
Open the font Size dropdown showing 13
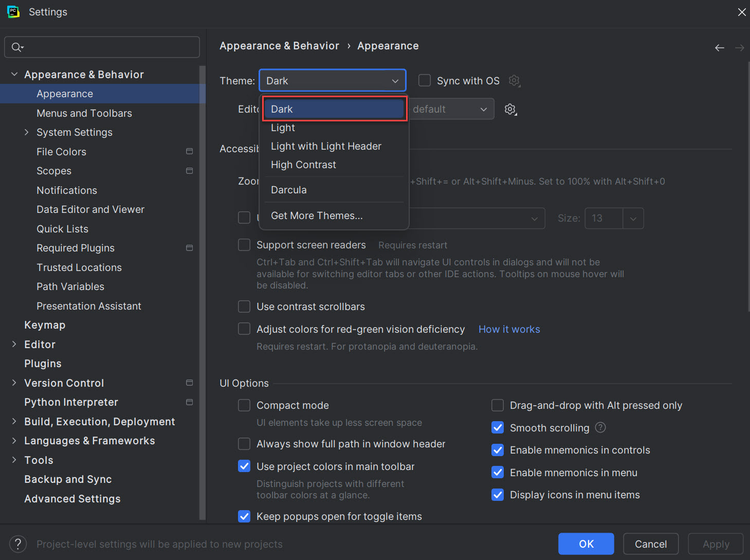(x=633, y=218)
